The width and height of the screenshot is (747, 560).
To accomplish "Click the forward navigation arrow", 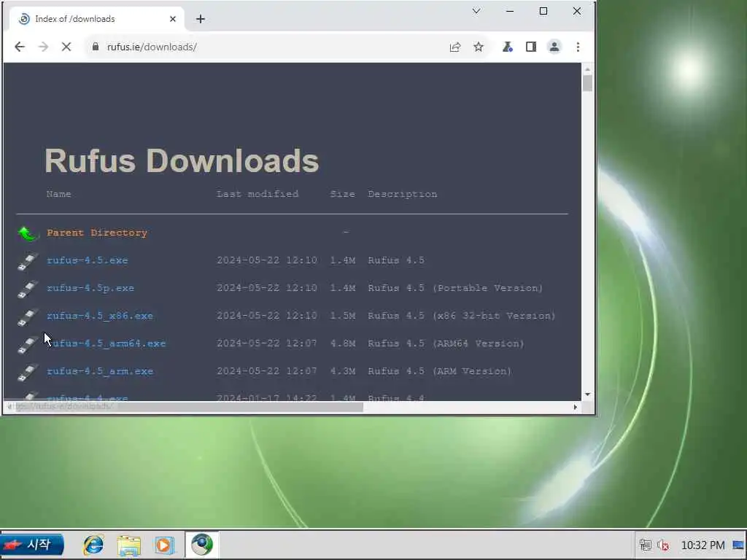I will click(43, 47).
